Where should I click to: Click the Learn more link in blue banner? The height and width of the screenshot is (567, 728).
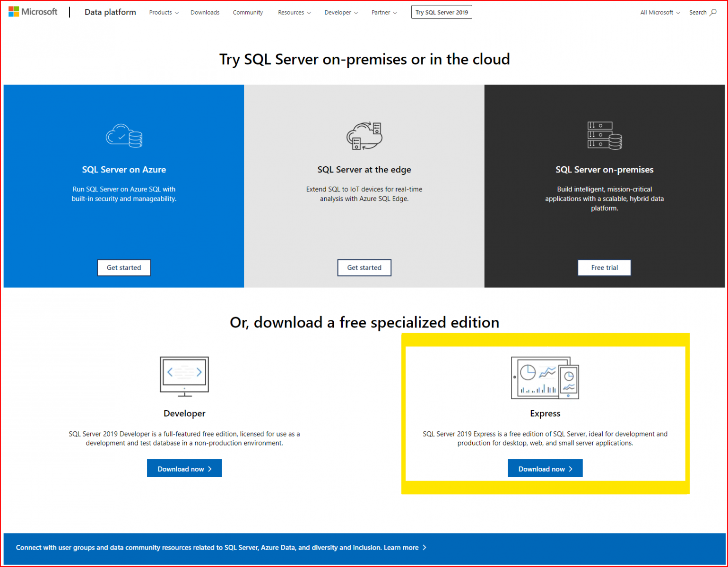405,548
